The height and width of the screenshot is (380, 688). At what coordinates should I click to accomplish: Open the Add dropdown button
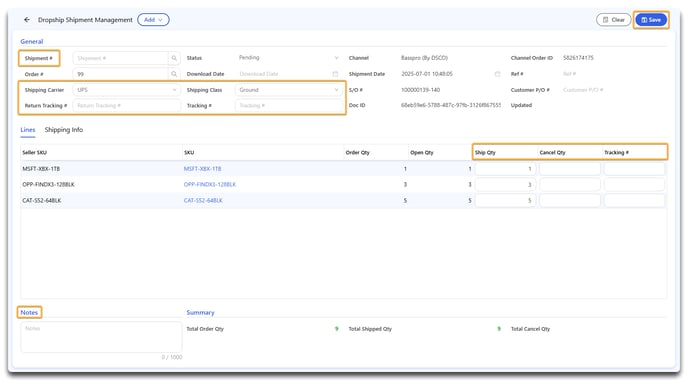coord(153,20)
